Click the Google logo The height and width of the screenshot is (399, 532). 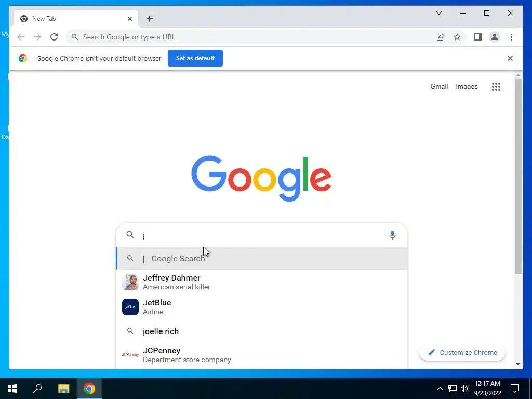(x=261, y=178)
